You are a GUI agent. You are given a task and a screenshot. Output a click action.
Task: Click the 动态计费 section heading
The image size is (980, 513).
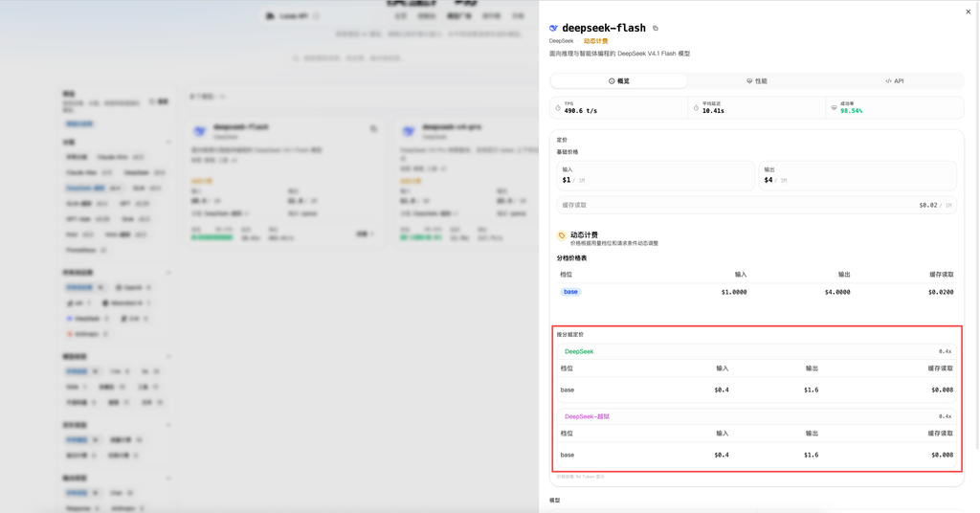(x=584, y=234)
